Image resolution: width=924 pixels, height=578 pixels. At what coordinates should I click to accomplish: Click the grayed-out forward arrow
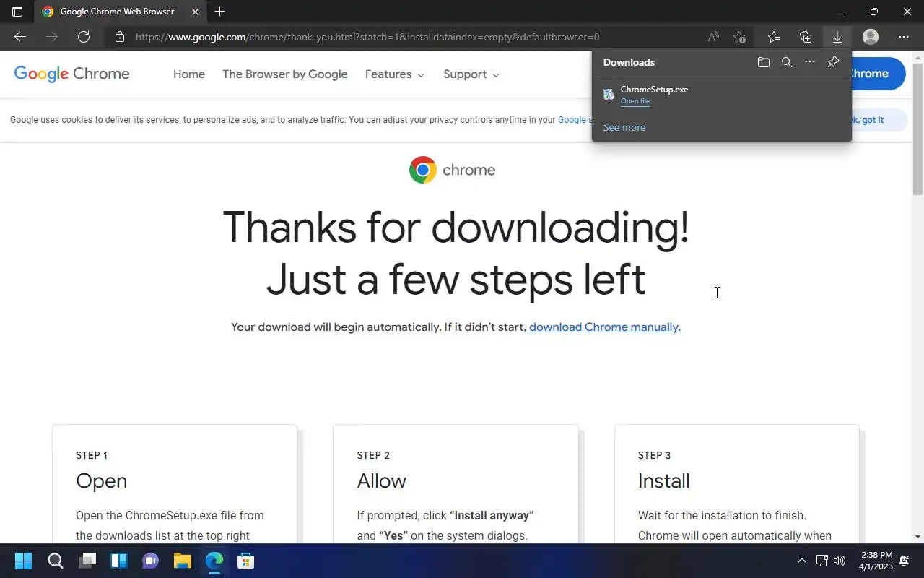[x=52, y=37]
